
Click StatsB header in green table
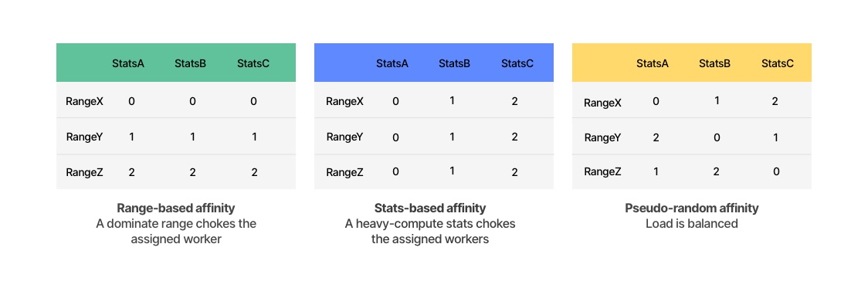pyautogui.click(x=191, y=63)
